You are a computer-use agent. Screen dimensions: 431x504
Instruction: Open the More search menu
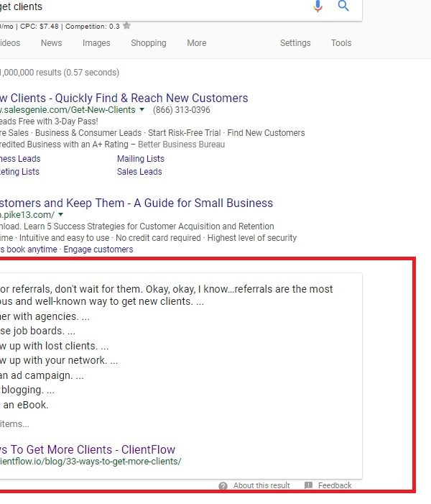tap(197, 42)
